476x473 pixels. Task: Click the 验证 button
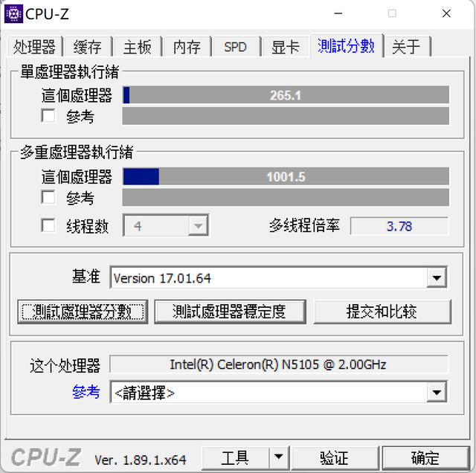[x=334, y=458]
